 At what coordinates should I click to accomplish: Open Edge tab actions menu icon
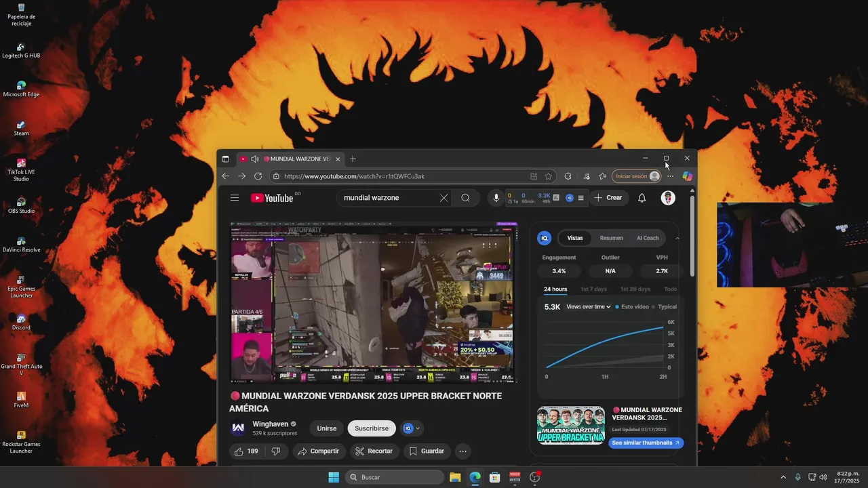click(x=225, y=159)
